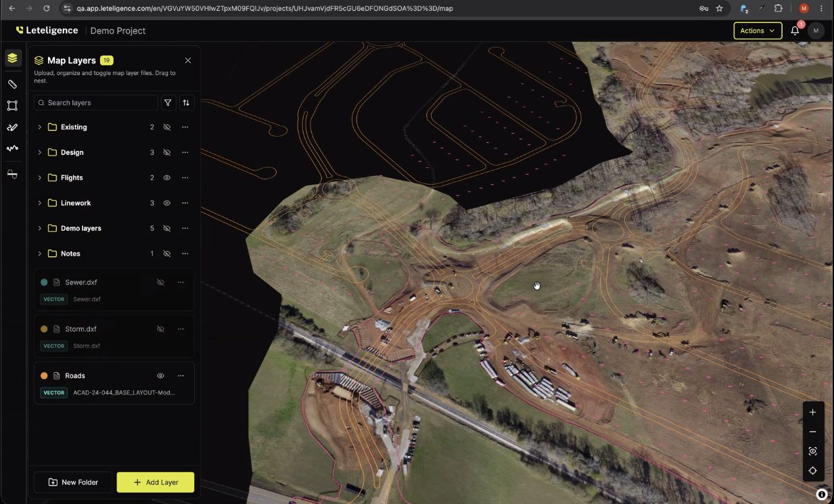
Task: Open the layer filter options
Action: 168,103
